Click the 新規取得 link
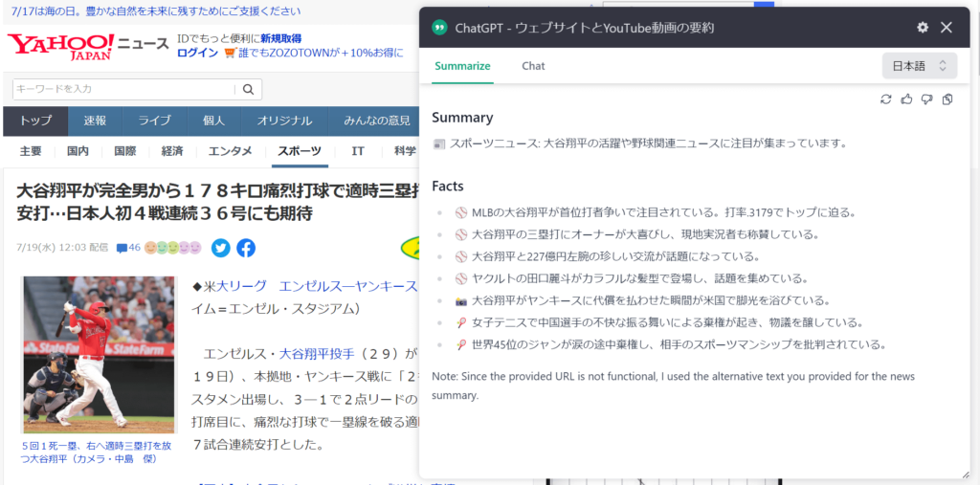Screen dimensions: 980x485 click(281, 38)
